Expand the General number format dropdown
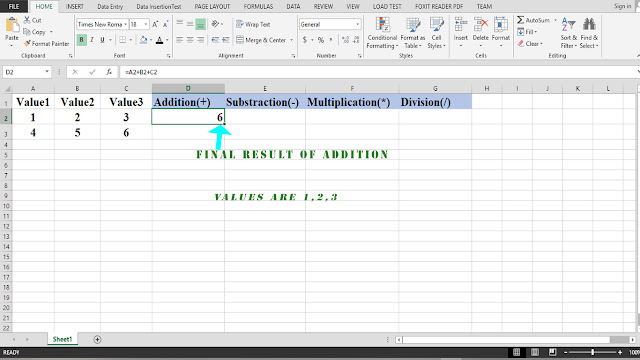 coord(358,24)
